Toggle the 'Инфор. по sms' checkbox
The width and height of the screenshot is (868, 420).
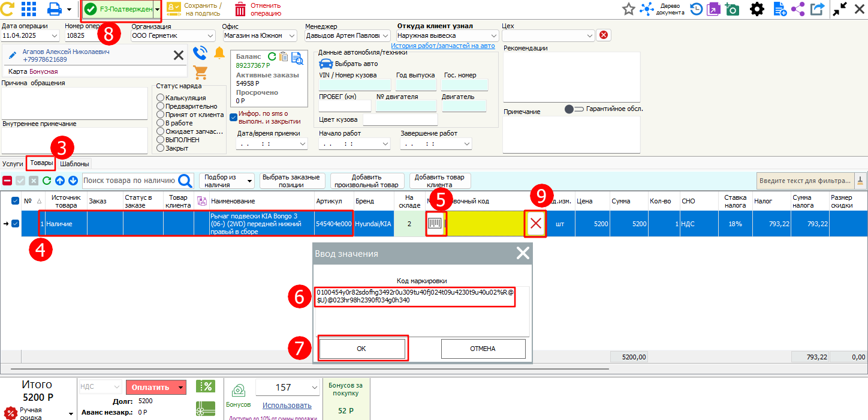coord(234,117)
